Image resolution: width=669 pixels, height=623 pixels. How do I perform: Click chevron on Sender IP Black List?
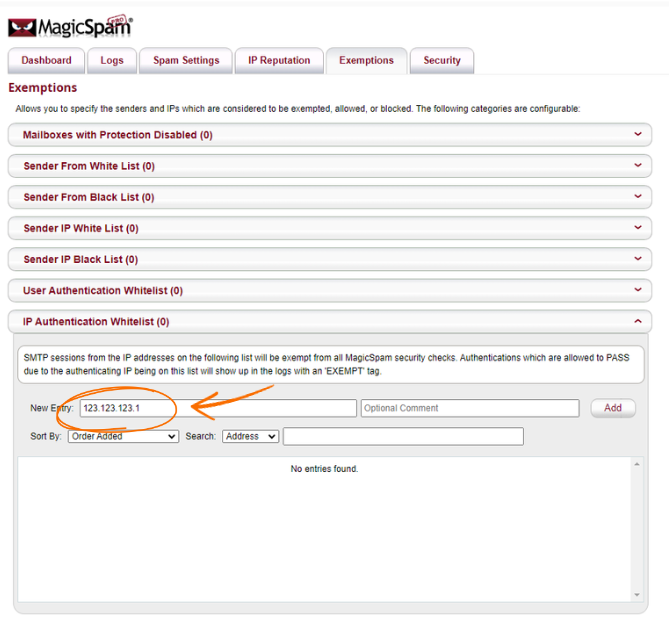(638, 259)
